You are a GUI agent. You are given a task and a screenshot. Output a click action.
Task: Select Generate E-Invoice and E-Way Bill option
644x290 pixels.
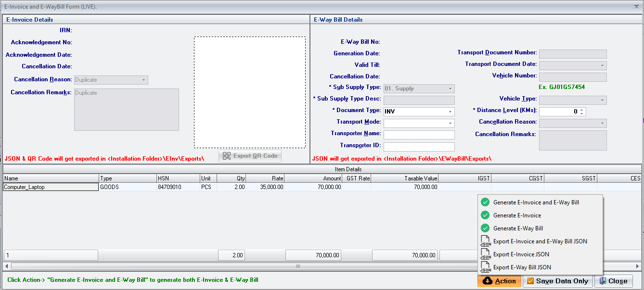pyautogui.click(x=536, y=202)
